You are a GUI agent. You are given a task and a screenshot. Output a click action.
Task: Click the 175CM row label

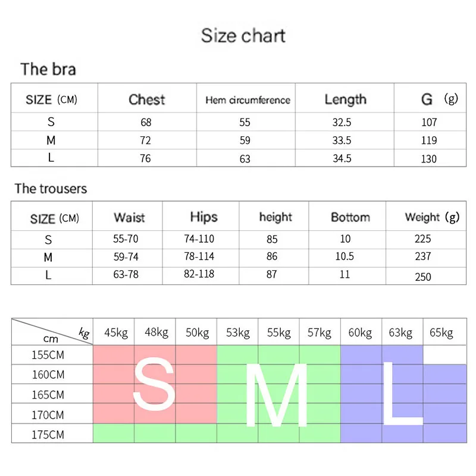pos(49,434)
